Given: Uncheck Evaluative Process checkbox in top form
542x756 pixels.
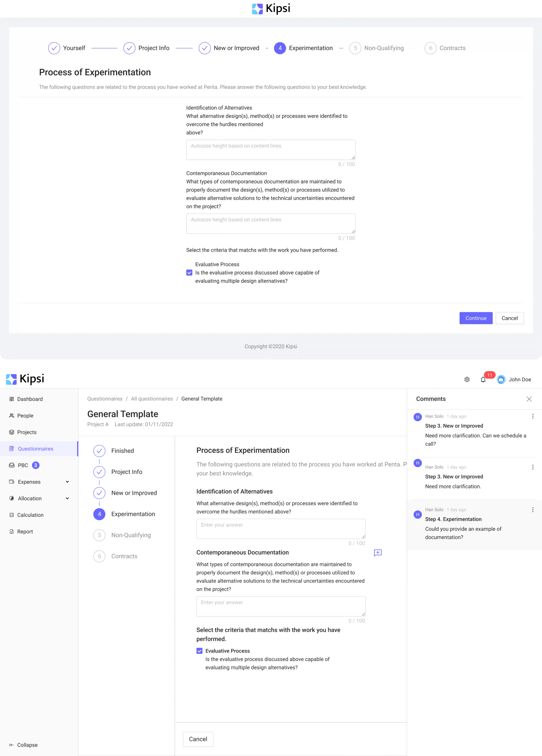Looking at the screenshot, I should [x=189, y=273].
